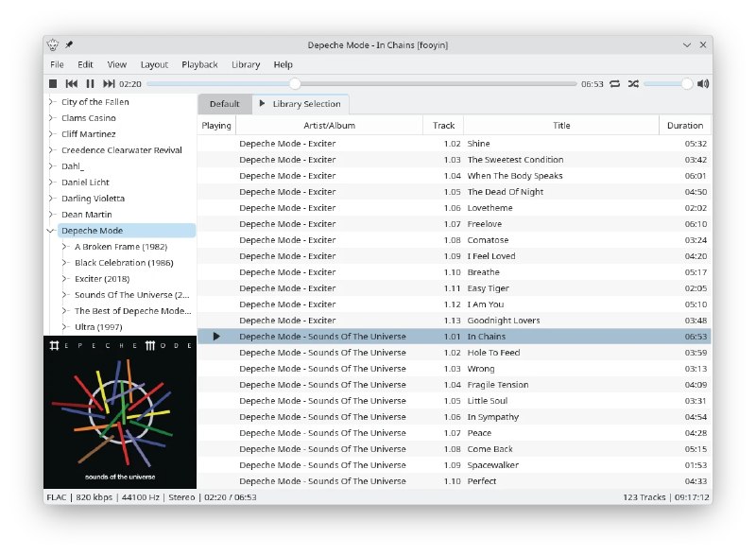The width and height of the screenshot is (756, 556).
Task: Expand the Dahl_ artist node
Action: point(52,166)
